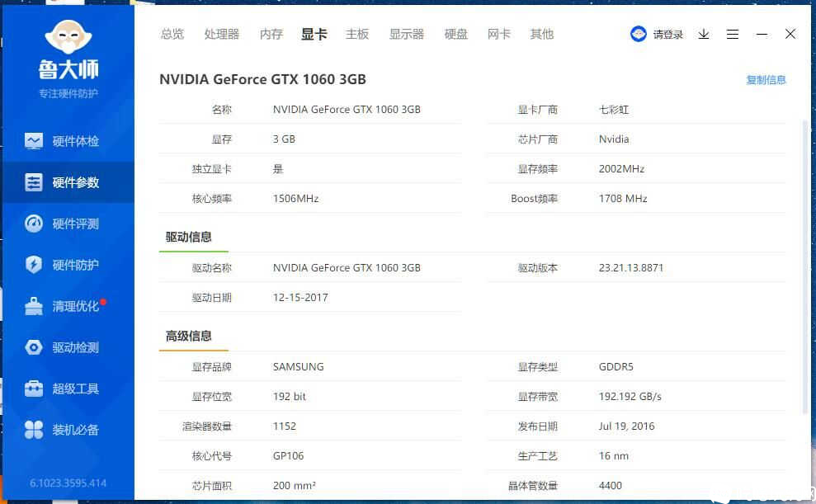This screenshot has height=504, width=816.
Task: Click the 显卡厂商 value 七彩虹
Action: [614, 110]
